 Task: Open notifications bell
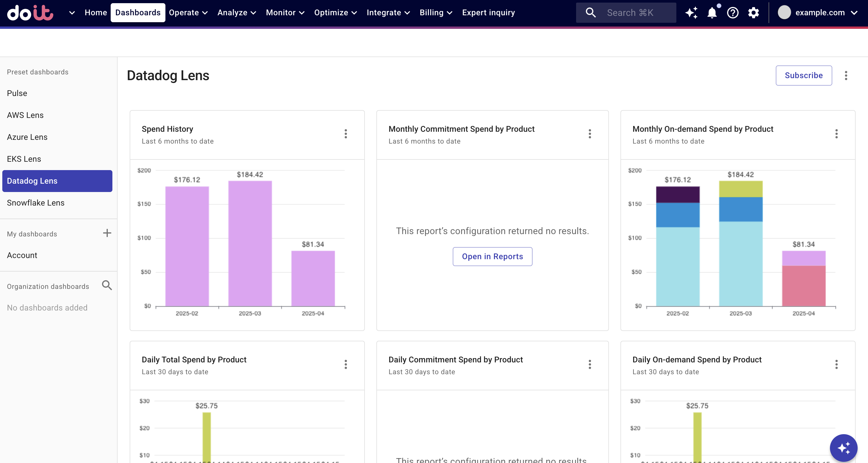click(x=712, y=13)
